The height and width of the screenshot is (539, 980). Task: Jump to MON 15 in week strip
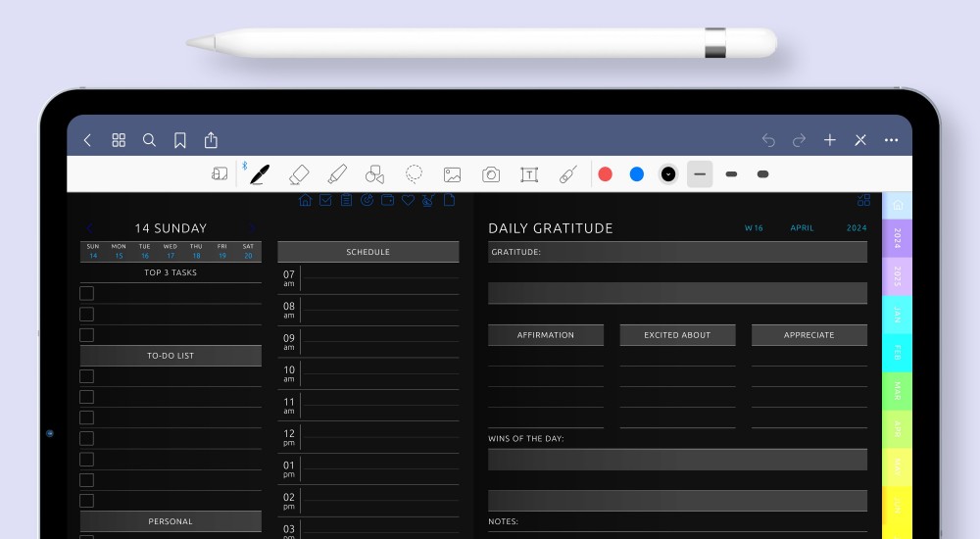coord(119,251)
